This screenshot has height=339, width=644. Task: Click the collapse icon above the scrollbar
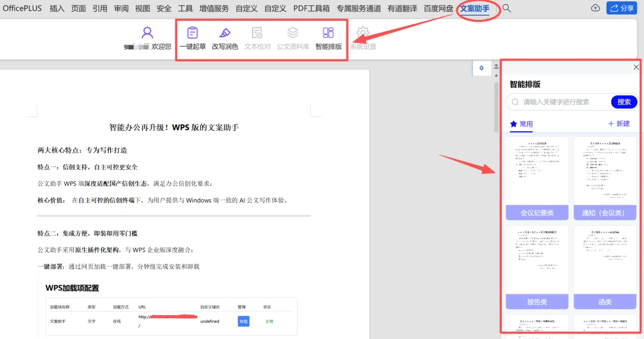pyautogui.click(x=496, y=66)
